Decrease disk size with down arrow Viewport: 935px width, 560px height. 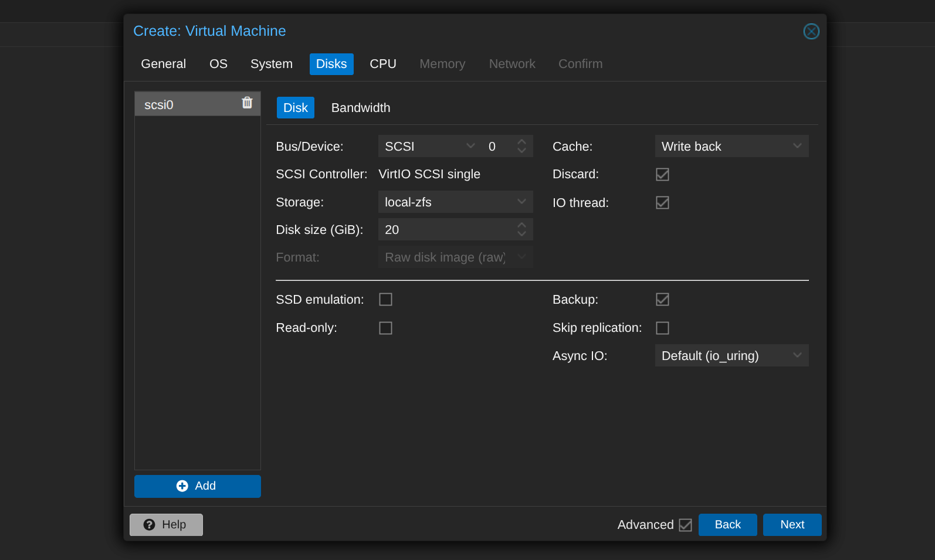[521, 234]
